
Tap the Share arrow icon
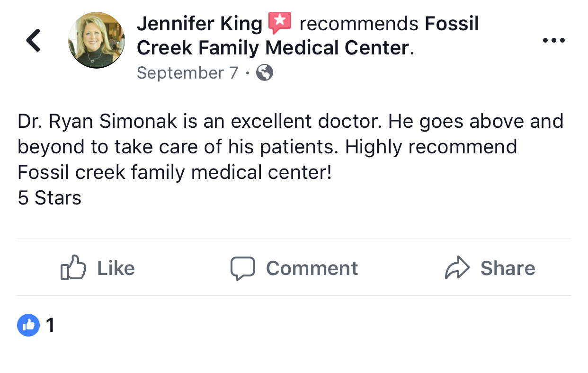point(457,268)
